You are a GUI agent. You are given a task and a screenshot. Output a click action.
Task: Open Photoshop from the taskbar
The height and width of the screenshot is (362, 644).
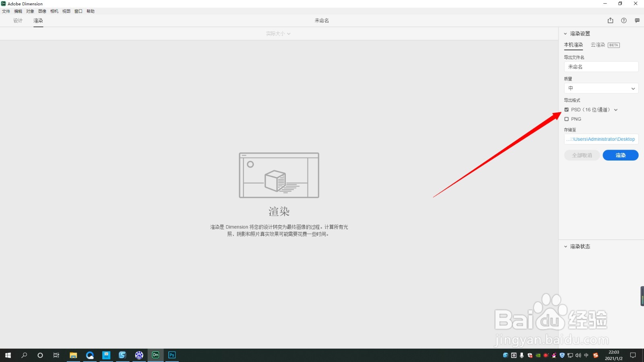pos(172,355)
